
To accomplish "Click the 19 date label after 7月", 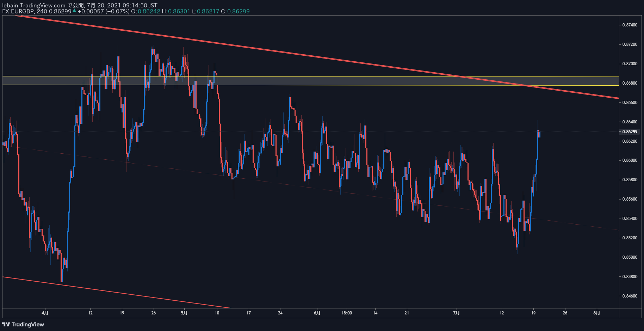I will pos(534,313).
